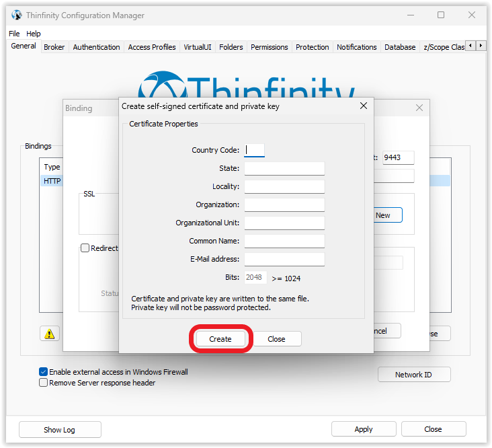The image size is (492, 448).
Task: Select the General tab
Action: [24, 46]
